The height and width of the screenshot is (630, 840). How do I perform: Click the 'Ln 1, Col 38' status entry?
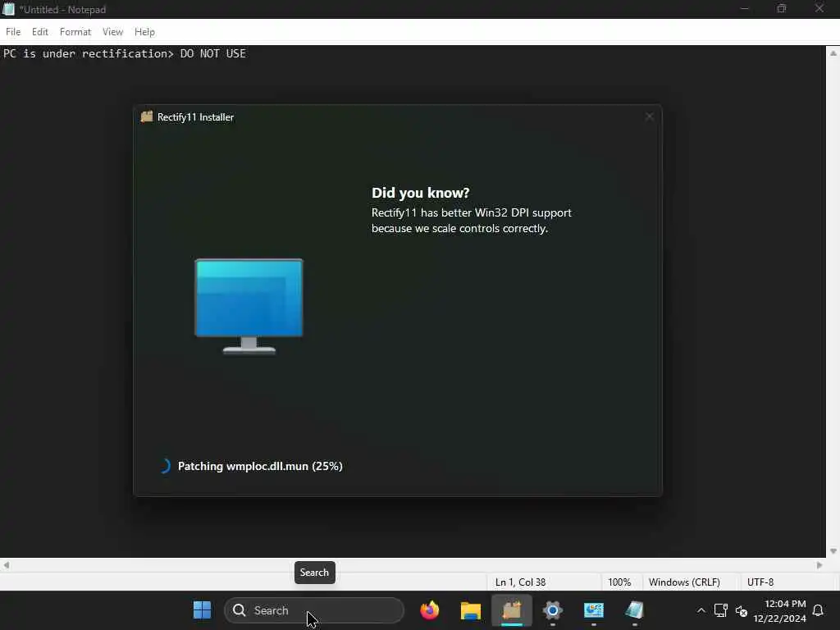pyautogui.click(x=520, y=582)
